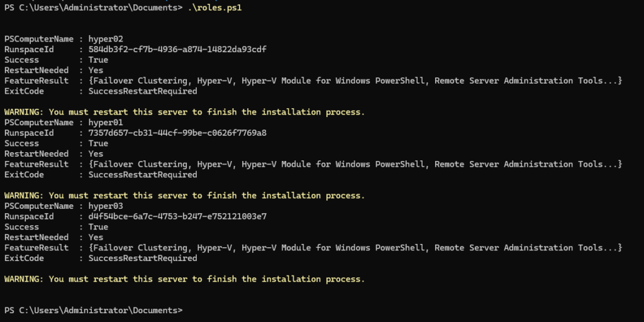The width and height of the screenshot is (644, 322).
Task: Click hyper01 ExitCode SuccessRestartRequired value
Action: click(x=142, y=175)
